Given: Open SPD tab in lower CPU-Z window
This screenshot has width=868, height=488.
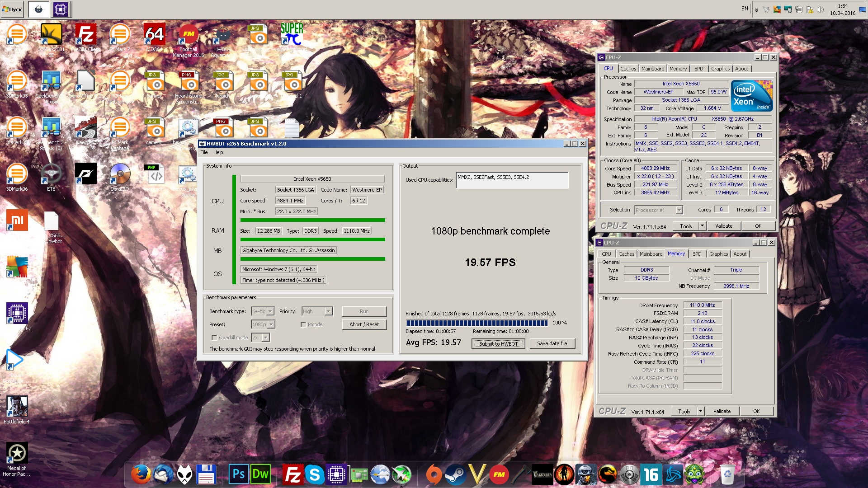Looking at the screenshot, I should pyautogui.click(x=697, y=254).
